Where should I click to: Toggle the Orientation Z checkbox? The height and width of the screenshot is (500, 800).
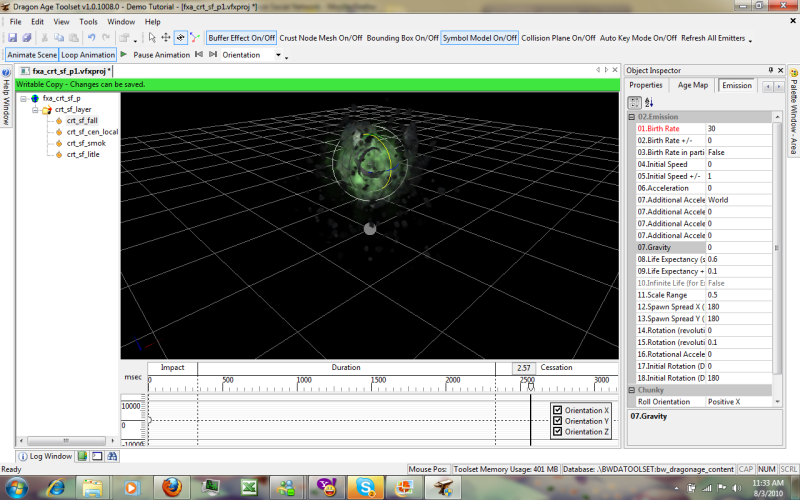coord(558,432)
